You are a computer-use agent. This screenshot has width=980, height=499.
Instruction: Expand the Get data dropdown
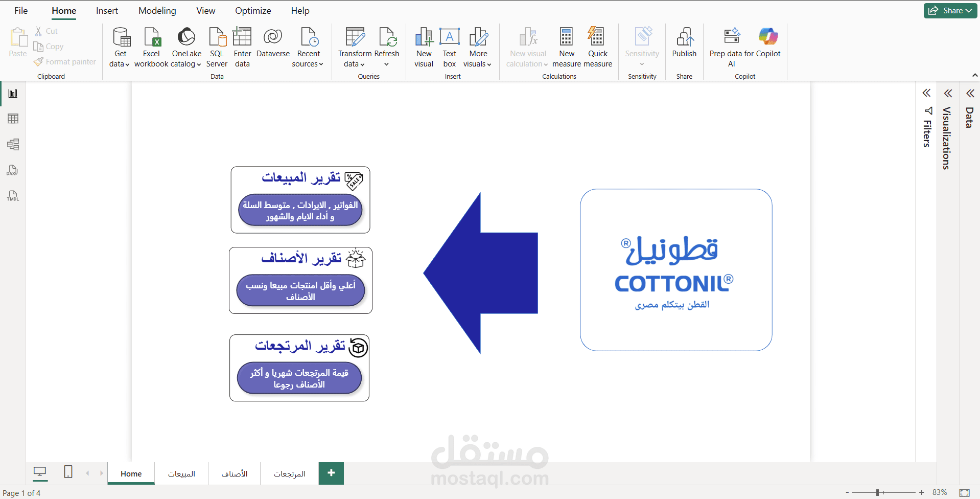[127, 64]
